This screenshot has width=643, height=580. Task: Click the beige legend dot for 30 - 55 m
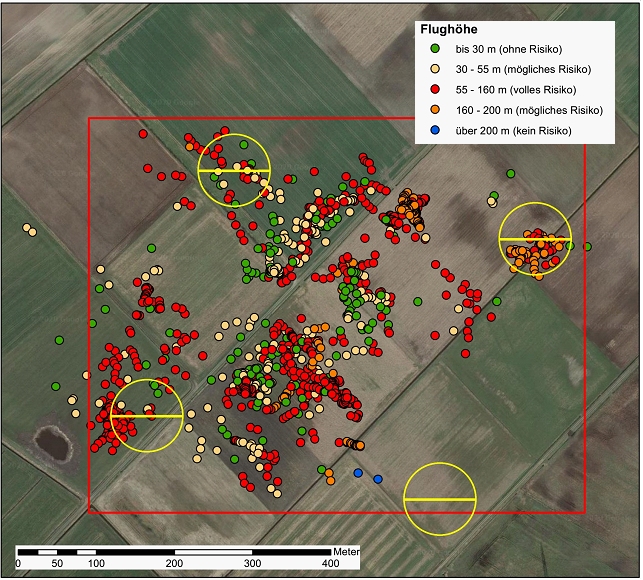435,69
